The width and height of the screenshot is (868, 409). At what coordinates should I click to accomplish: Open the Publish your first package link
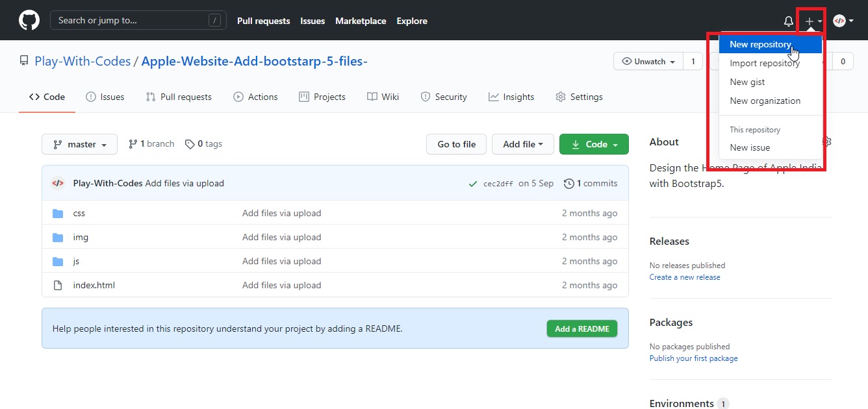(x=694, y=358)
